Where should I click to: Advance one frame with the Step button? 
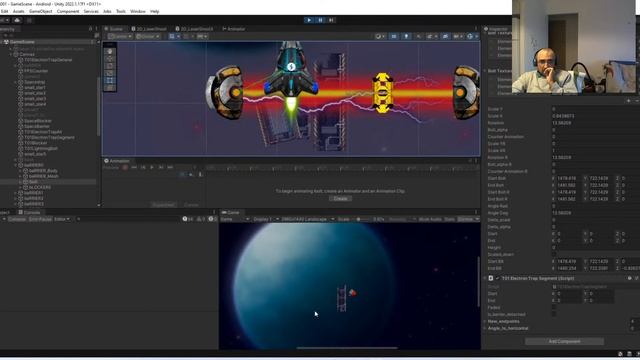331,20
